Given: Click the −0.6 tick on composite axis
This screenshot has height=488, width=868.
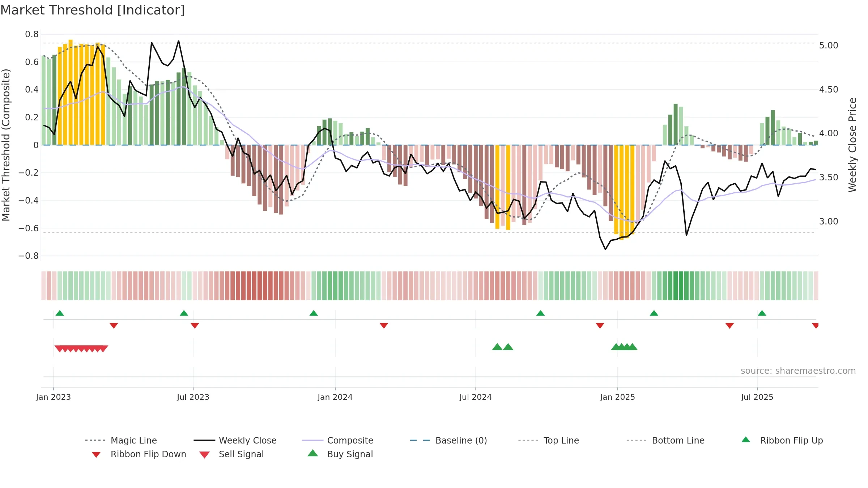Looking at the screenshot, I should point(29,228).
